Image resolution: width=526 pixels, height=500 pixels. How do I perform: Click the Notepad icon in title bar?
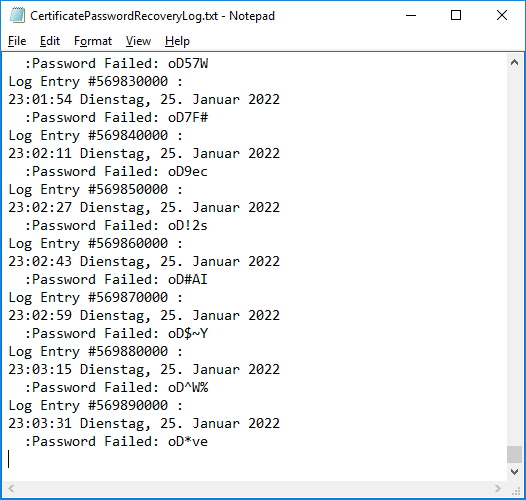tap(17, 15)
